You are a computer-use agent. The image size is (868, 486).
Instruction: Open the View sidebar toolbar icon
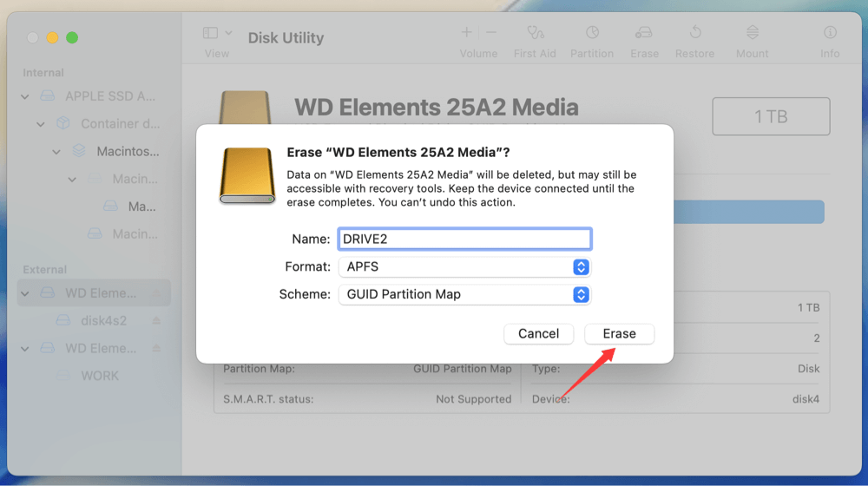tap(210, 33)
